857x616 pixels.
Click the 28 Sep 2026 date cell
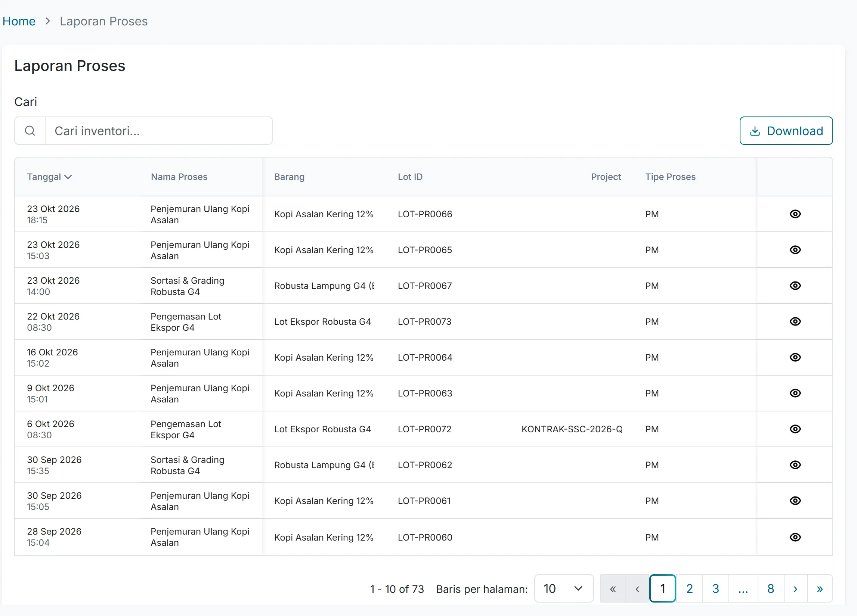(x=54, y=537)
